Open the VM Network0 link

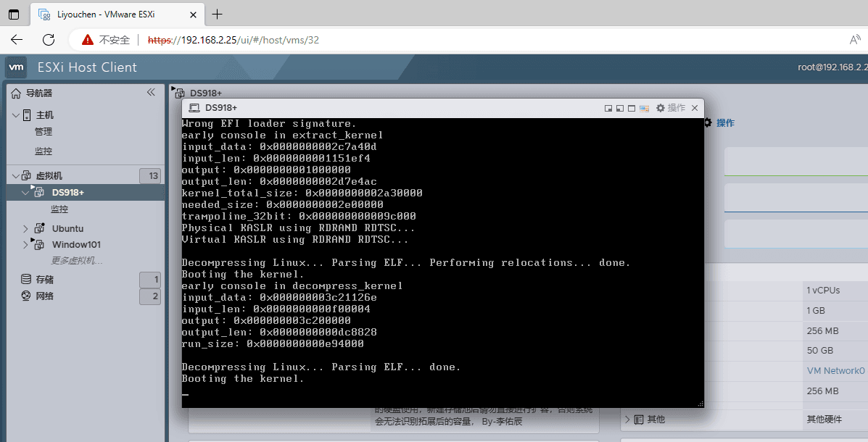pos(835,371)
